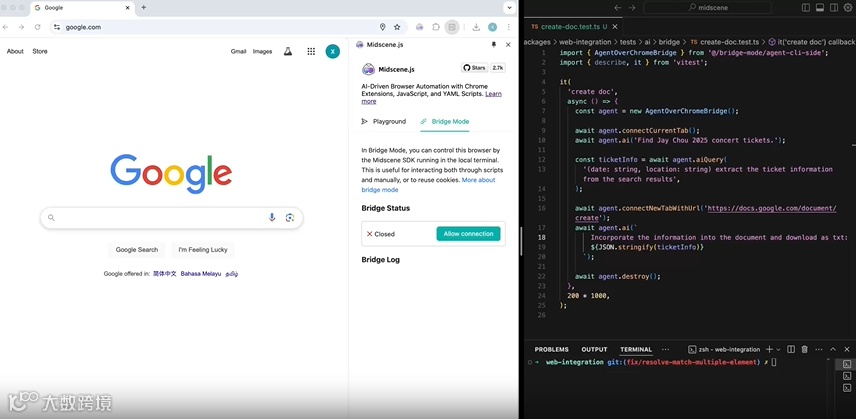Screen dimensions: 856x419
Task: Toggle the Chrome side panel icon
Action: click(451, 27)
